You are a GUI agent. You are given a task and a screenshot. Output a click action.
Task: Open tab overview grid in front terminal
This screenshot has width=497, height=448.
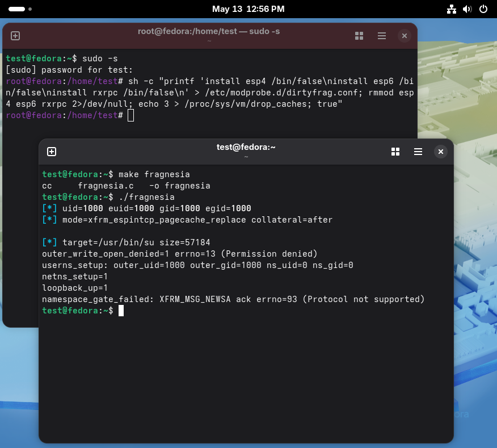(395, 152)
